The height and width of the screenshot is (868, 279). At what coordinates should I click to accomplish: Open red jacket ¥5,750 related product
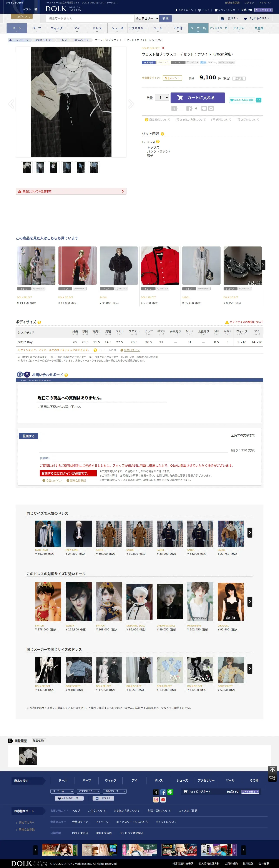(x=160, y=266)
